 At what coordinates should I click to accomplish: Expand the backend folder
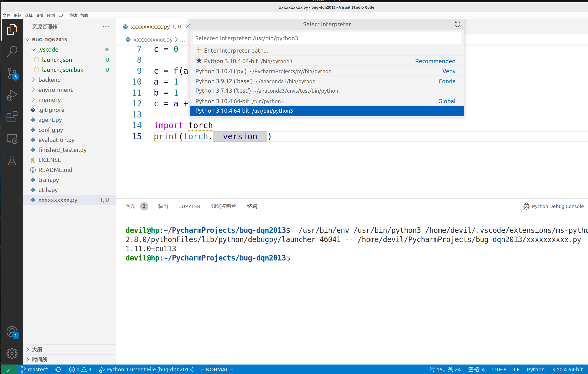point(33,80)
